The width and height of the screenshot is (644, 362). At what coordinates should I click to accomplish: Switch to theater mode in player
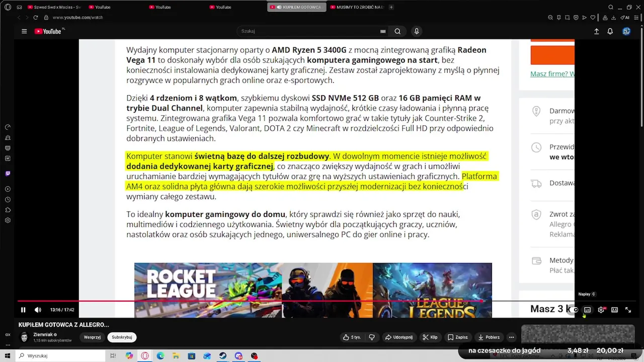pyautogui.click(x=614, y=310)
